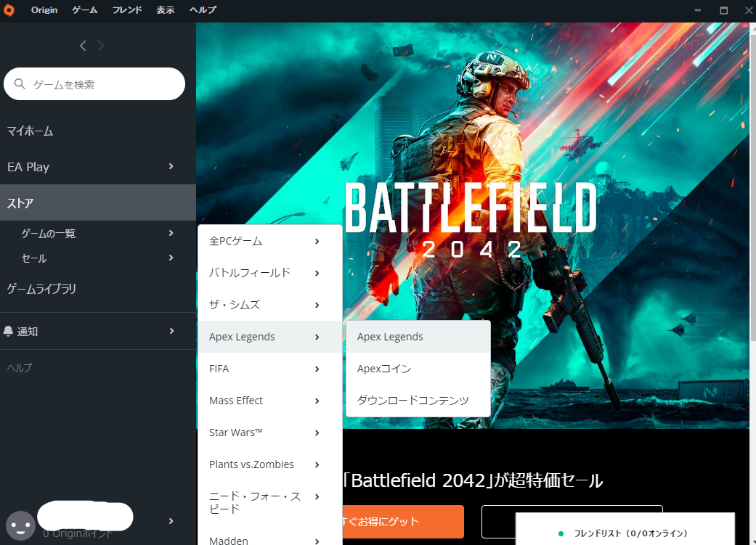Expand the 全PCゲーム arrow
This screenshot has width=756, height=545.
317,242
